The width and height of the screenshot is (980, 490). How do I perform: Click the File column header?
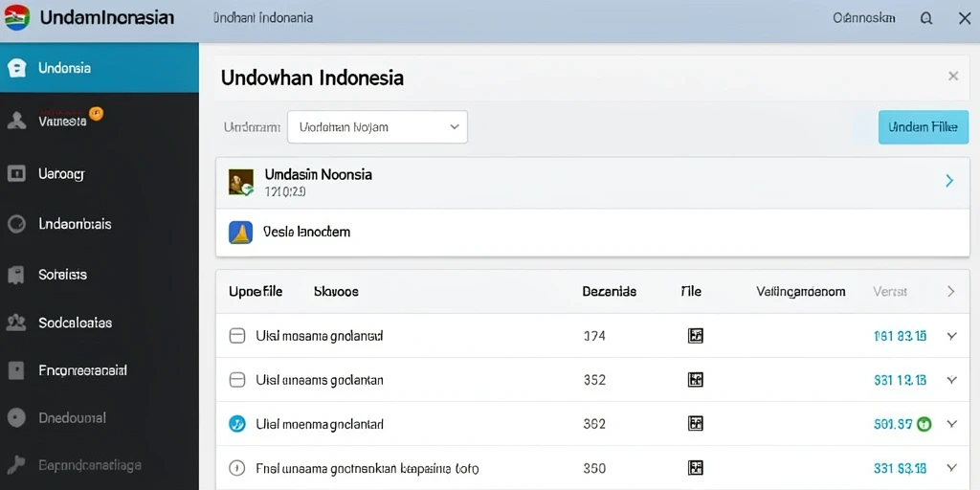tap(691, 291)
